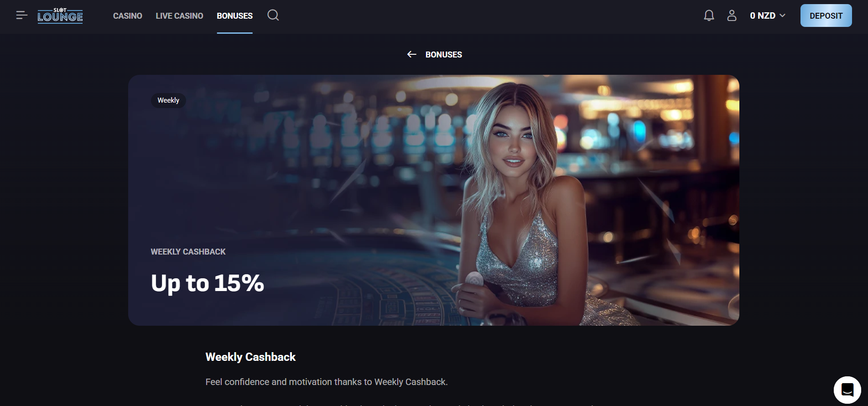
Task: Open notifications bell
Action: 709,16
